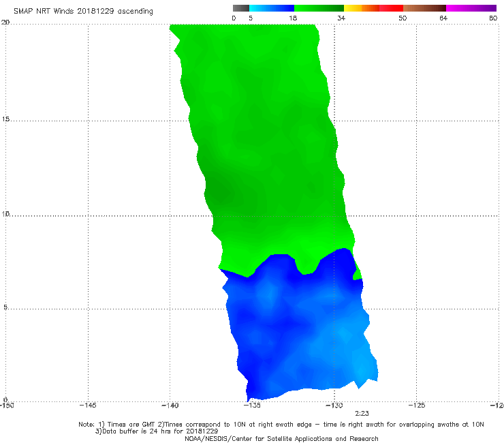Image resolution: width=504 pixels, height=443 pixels.
Task: Click the longitude axis label '-145'
Action: click(x=88, y=405)
